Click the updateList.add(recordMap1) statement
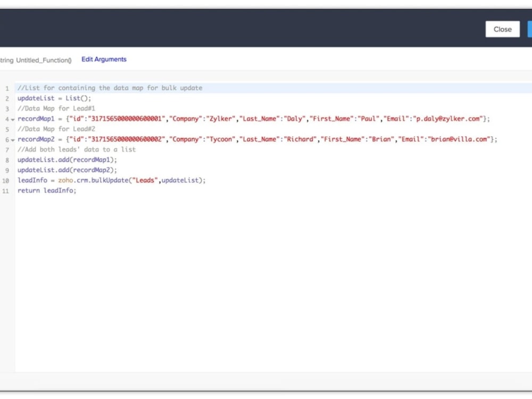This screenshot has height=399, width=532. pyautogui.click(x=66, y=160)
